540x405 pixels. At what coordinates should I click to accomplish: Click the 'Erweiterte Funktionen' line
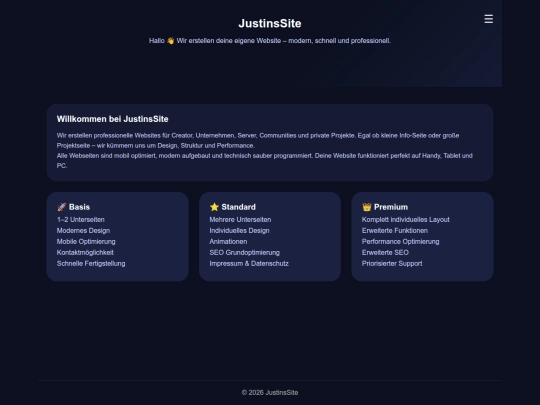(395, 231)
